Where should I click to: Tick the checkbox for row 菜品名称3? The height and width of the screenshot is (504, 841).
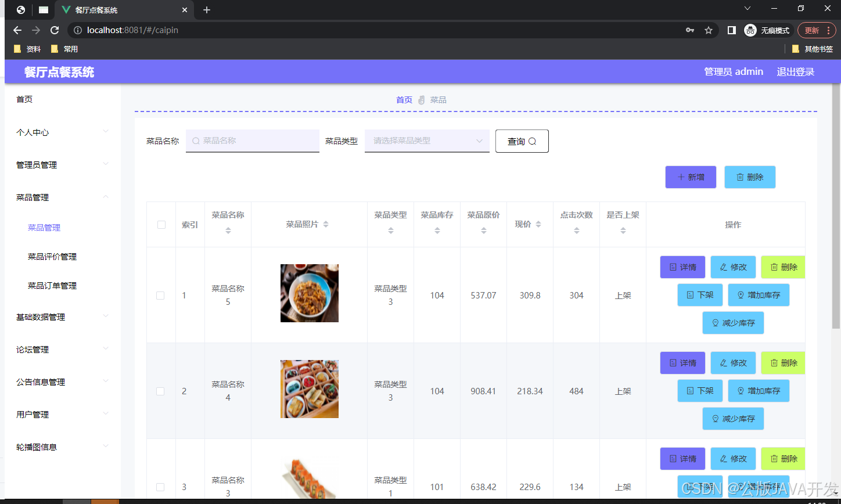click(x=160, y=487)
